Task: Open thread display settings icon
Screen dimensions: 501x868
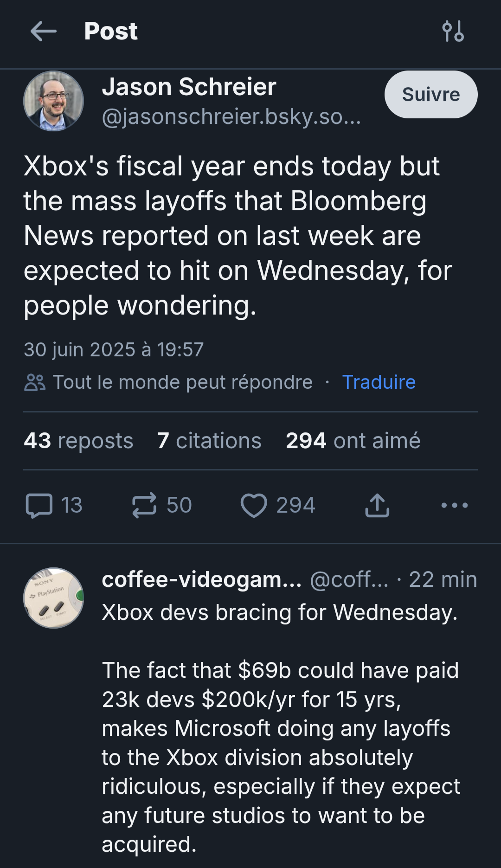Action: click(453, 32)
